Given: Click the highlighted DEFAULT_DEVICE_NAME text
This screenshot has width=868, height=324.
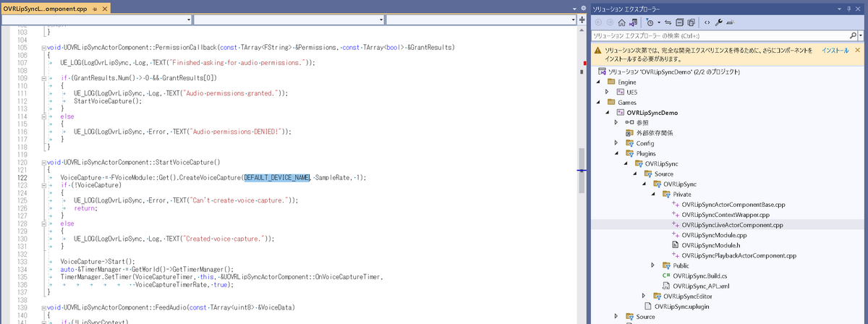Looking at the screenshot, I should (x=277, y=177).
